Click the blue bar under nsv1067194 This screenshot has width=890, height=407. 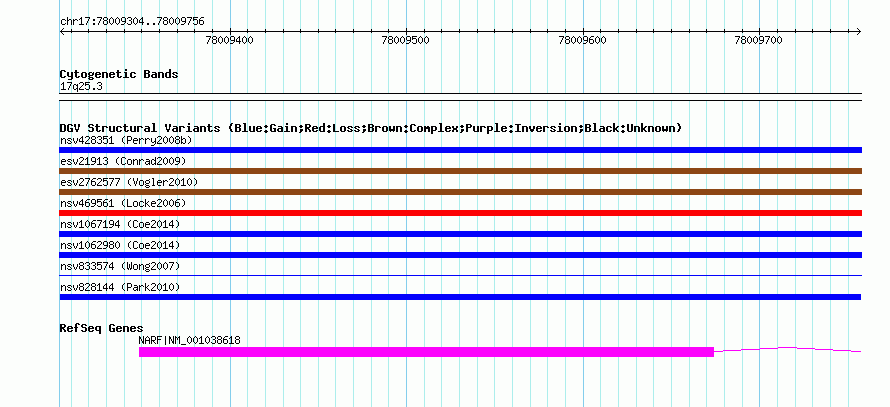pos(460,234)
